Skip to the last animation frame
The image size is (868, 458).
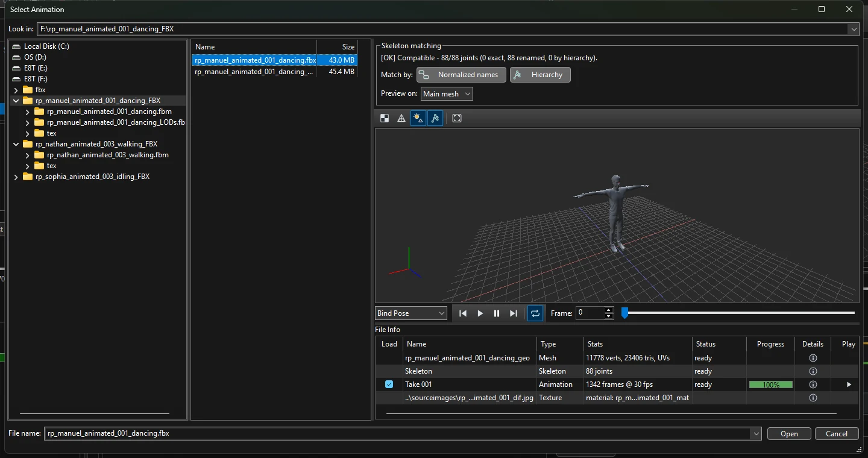514,313
